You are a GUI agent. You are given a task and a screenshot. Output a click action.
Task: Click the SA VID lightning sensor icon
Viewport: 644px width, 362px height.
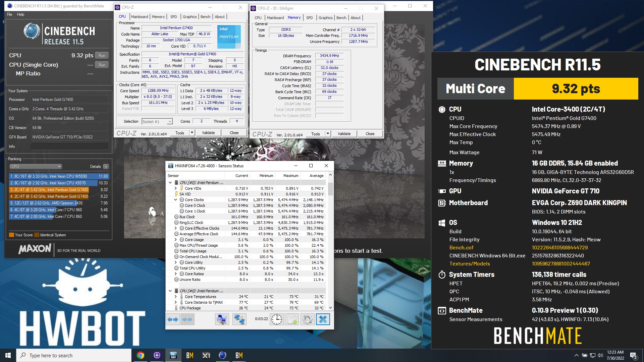(176, 194)
